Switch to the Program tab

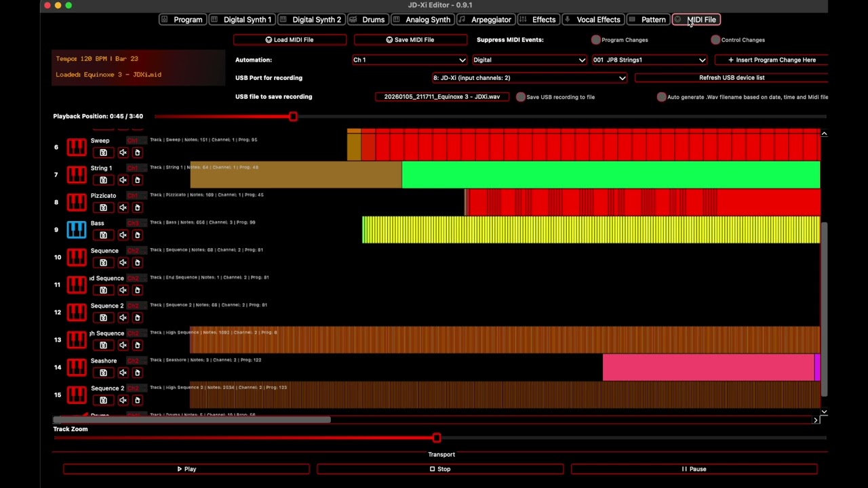(182, 20)
